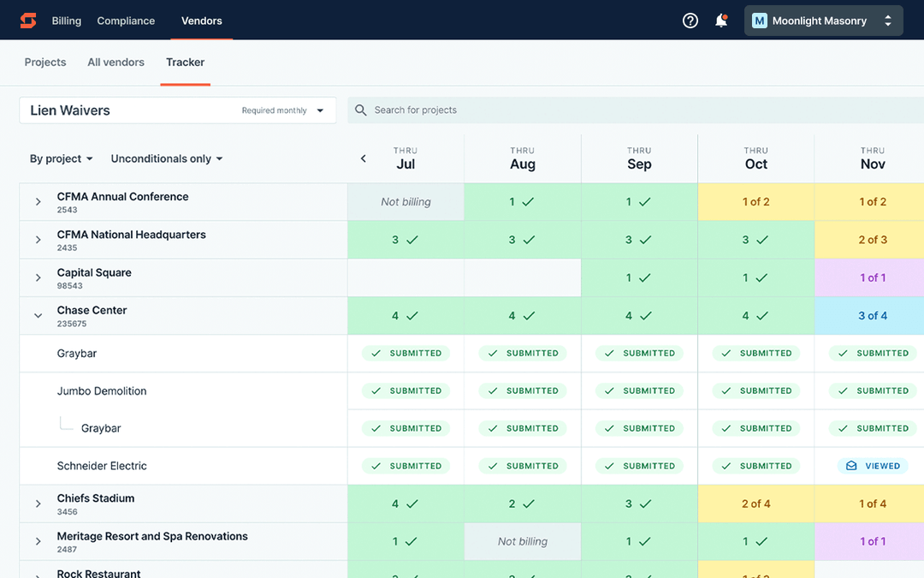The width and height of the screenshot is (924, 578).
Task: Click the search magnifier icon
Action: (x=360, y=110)
